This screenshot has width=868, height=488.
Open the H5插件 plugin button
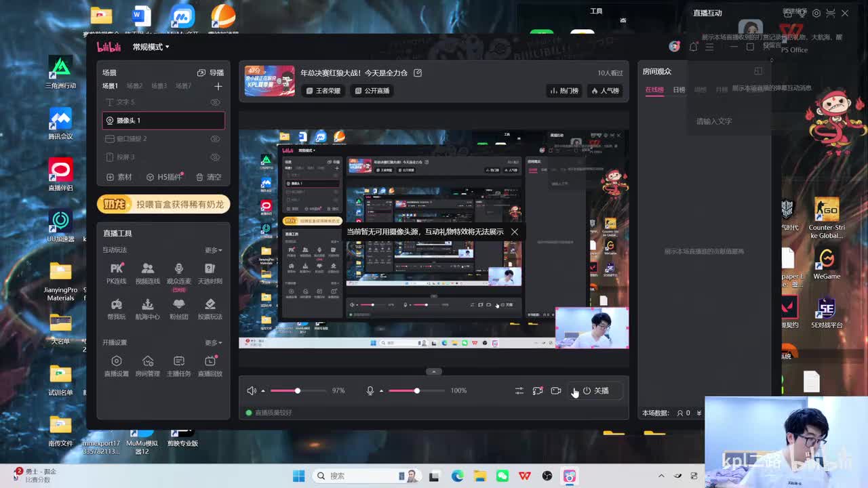[x=165, y=177]
